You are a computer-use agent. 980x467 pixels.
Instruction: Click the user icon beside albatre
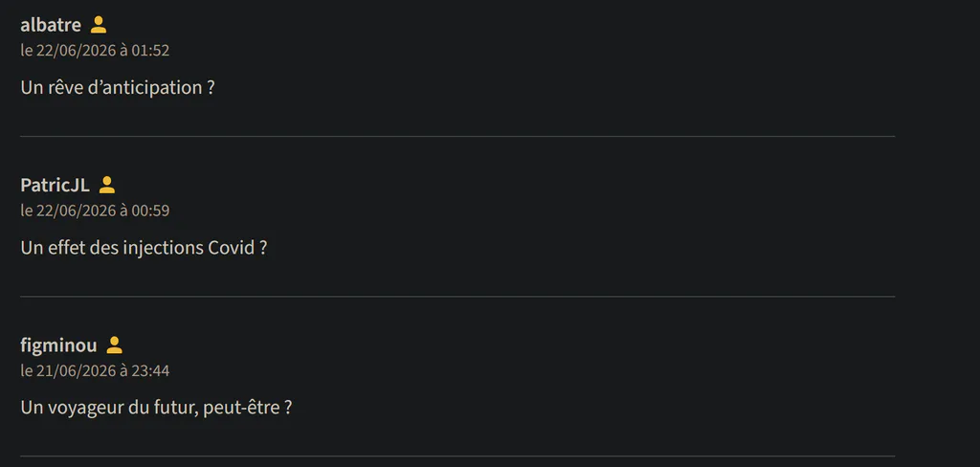point(99,25)
